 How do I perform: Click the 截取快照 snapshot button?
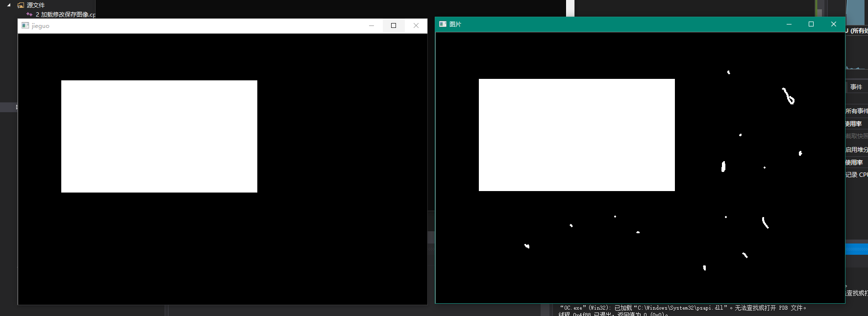(857, 136)
